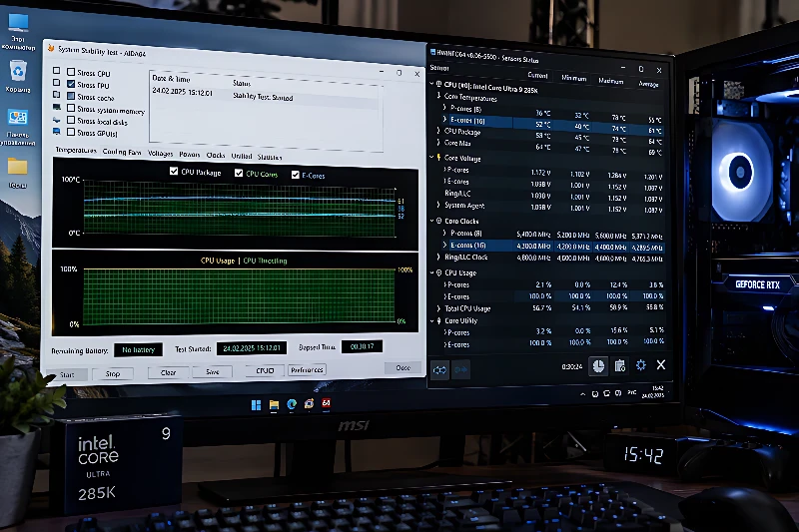
Task: Click the Close button in AIDA64
Action: pyautogui.click(x=403, y=367)
